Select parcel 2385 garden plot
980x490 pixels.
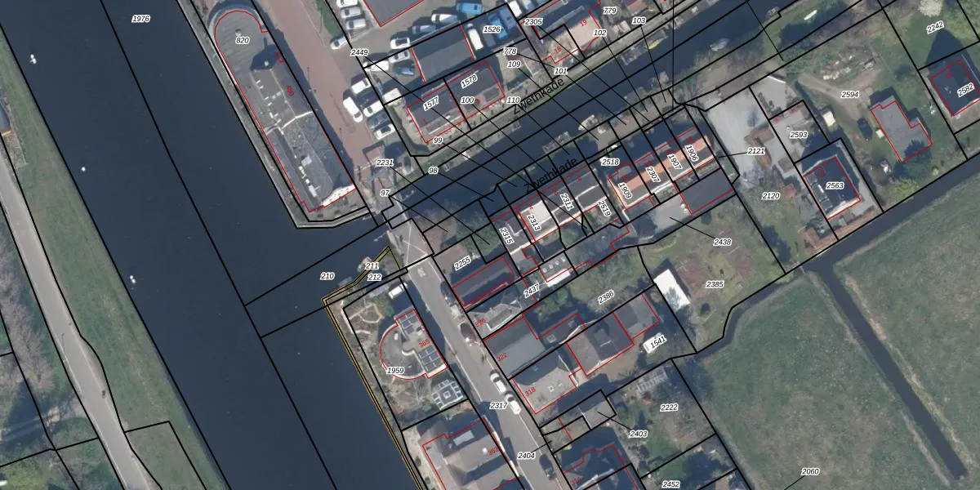(x=715, y=284)
